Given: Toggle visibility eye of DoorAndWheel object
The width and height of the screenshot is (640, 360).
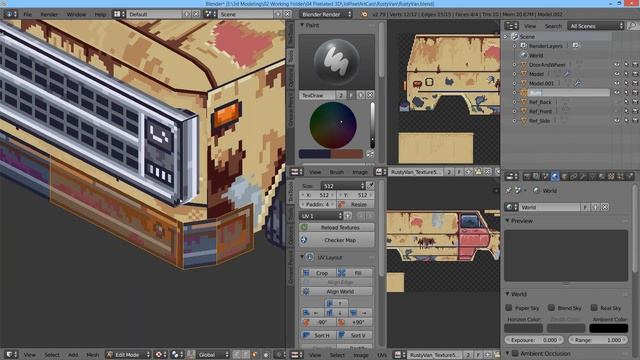Looking at the screenshot, I should 617,64.
